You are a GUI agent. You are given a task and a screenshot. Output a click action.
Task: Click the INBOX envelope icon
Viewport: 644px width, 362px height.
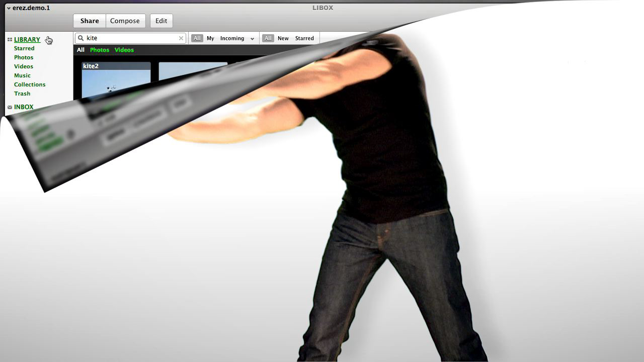(10, 107)
